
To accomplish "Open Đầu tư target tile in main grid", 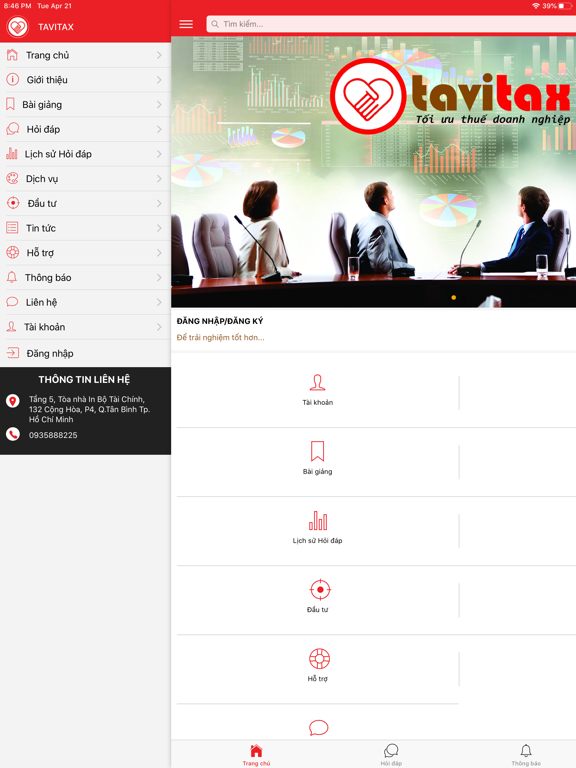I will coord(317,597).
